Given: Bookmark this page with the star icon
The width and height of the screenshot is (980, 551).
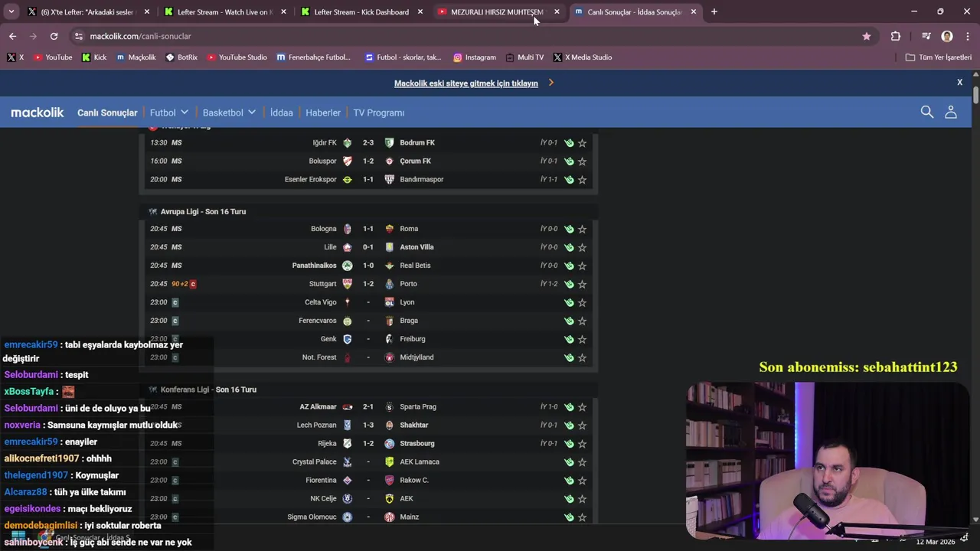Looking at the screenshot, I should [x=867, y=36].
